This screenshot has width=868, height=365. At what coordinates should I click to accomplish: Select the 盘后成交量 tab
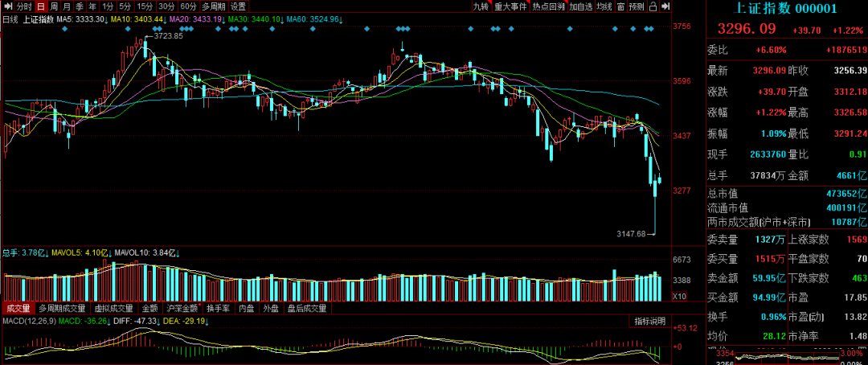tap(307, 308)
